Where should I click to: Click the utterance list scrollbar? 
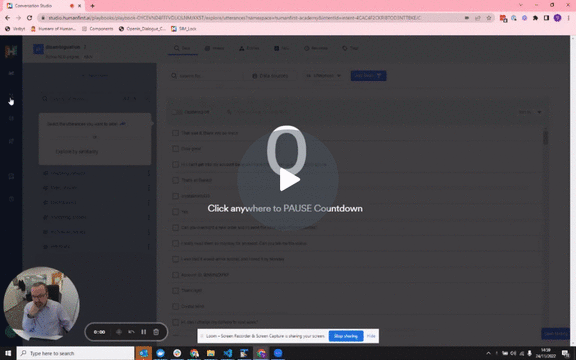546,138
